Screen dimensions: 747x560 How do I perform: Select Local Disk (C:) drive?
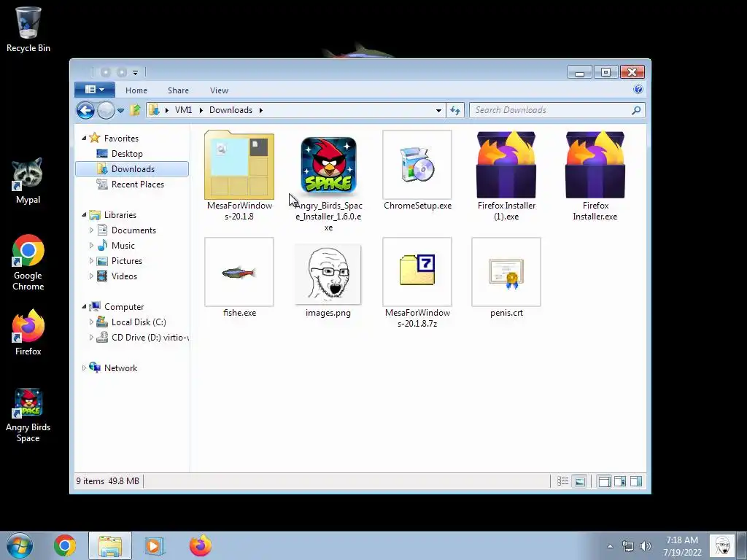138,322
